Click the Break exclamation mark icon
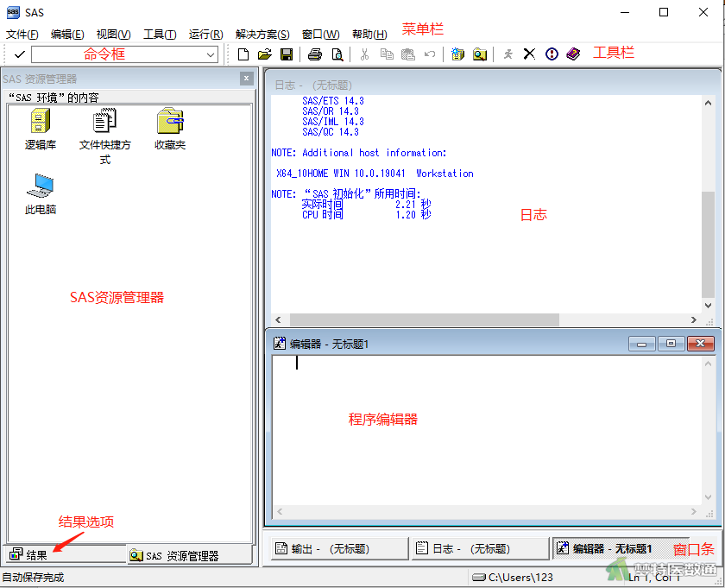 pos(552,54)
